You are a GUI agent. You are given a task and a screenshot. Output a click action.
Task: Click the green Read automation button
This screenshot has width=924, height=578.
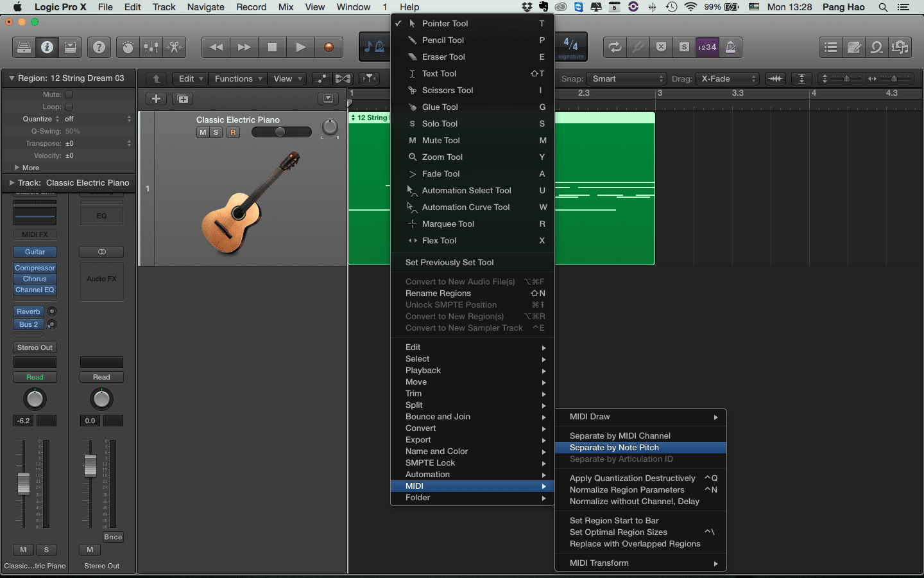coord(35,377)
